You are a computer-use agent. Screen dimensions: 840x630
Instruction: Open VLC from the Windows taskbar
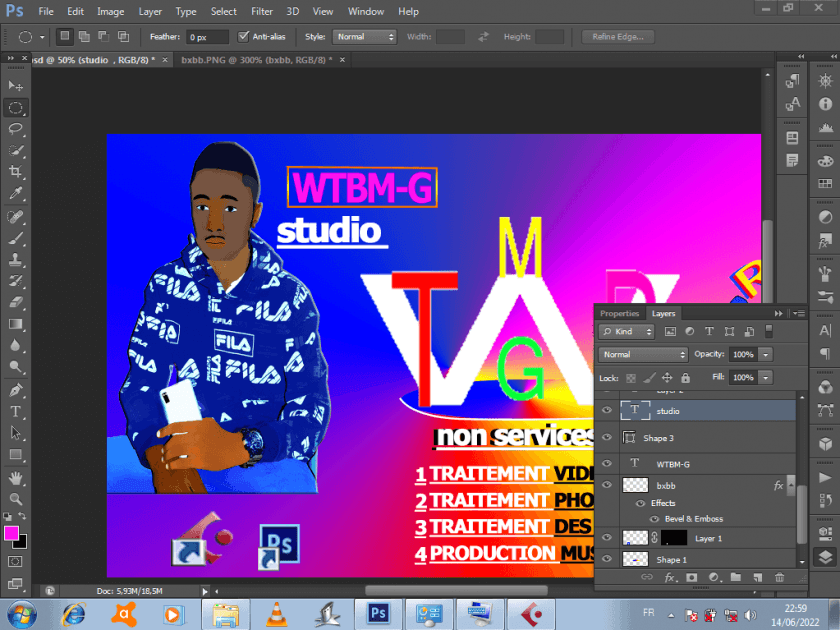[276, 614]
